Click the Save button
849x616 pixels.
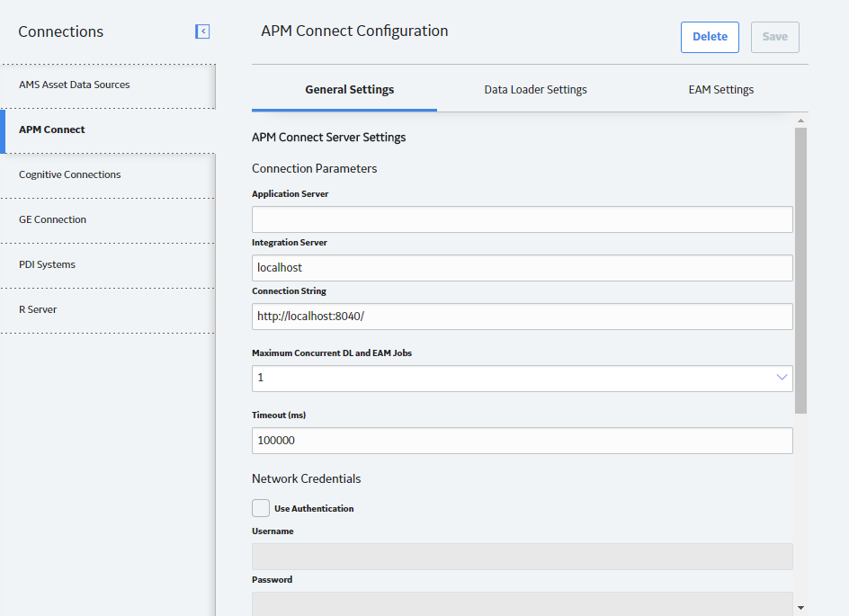[775, 38]
